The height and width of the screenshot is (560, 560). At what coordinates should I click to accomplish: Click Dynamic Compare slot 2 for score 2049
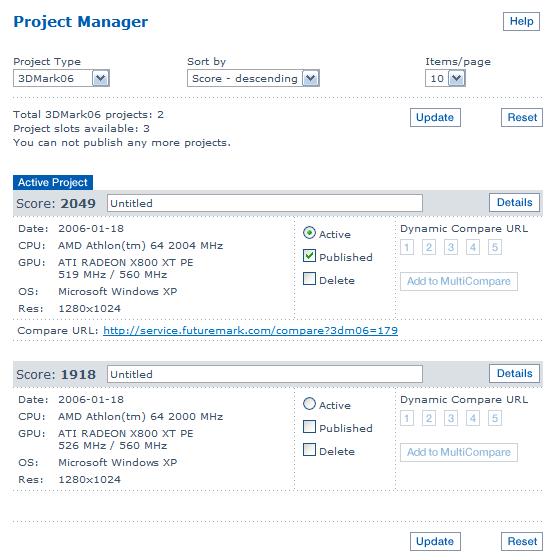[x=429, y=247]
